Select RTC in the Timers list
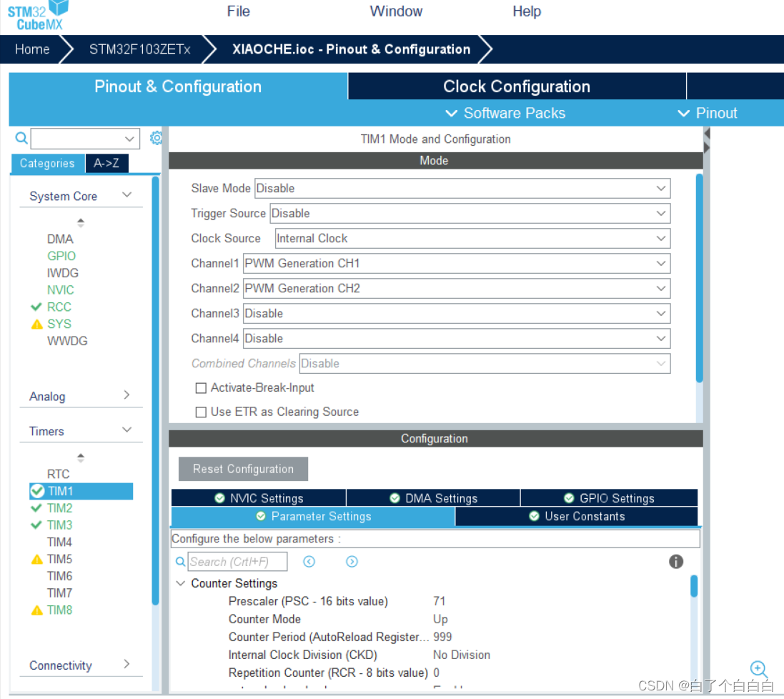The width and height of the screenshot is (784, 699). tap(58, 474)
